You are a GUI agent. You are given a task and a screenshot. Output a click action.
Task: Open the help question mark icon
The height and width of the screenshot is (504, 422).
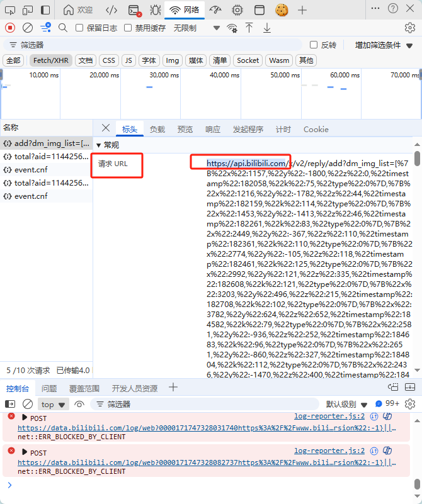[393, 9]
